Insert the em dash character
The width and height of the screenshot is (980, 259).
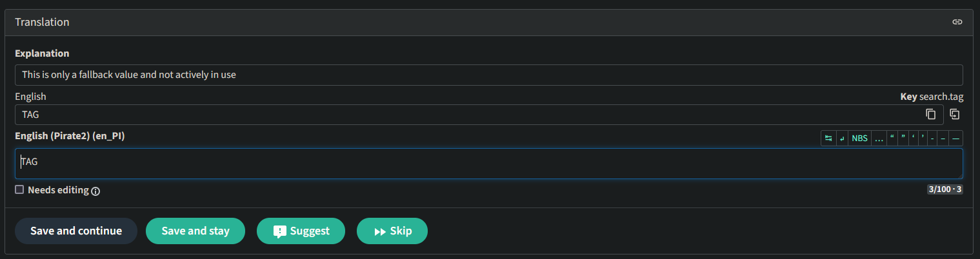[955, 138]
